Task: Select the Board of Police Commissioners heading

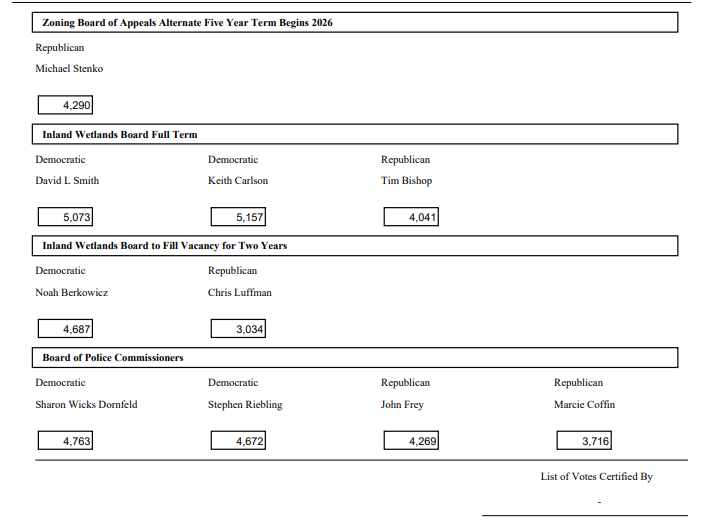Action: (x=112, y=358)
